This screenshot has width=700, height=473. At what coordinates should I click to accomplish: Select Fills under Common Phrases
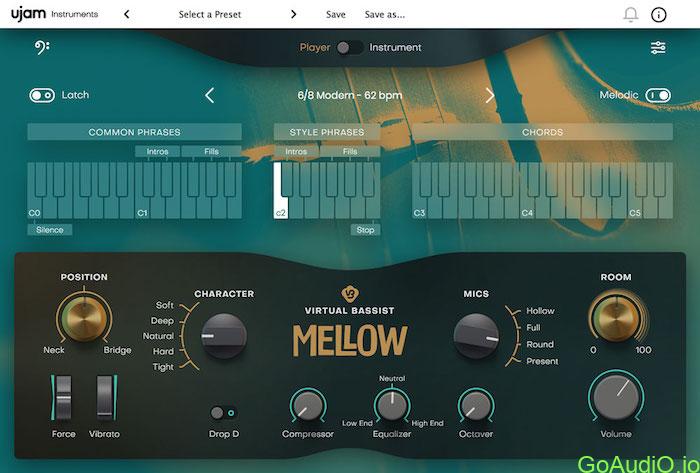coord(211,151)
